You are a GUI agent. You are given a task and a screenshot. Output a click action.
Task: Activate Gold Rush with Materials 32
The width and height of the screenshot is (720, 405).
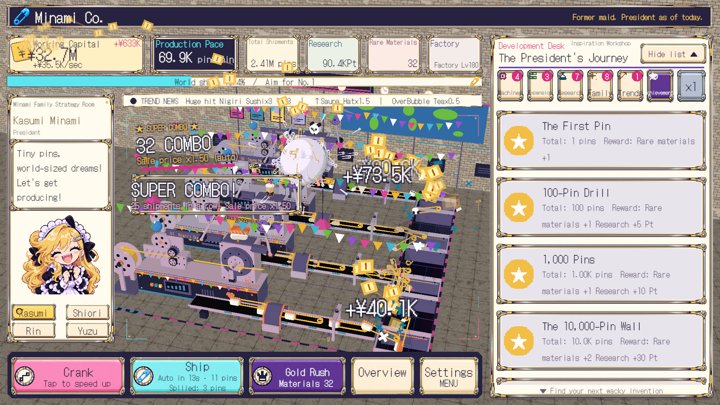pyautogui.click(x=298, y=376)
